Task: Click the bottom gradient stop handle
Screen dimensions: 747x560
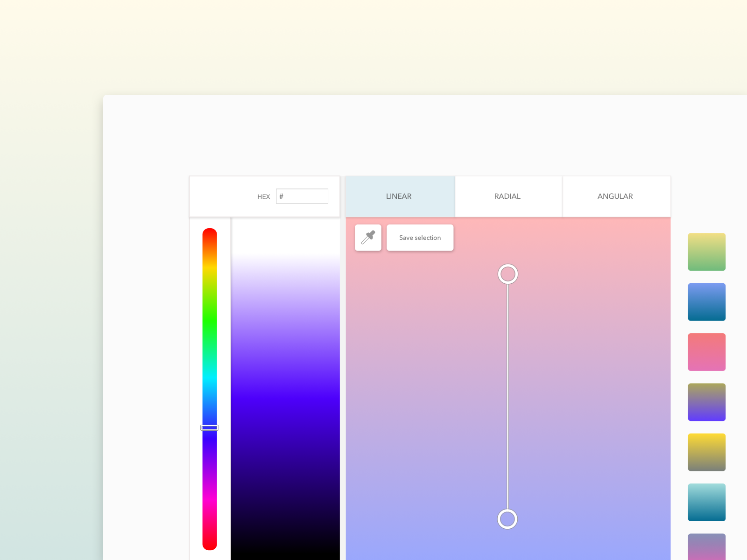Action: [x=507, y=518]
